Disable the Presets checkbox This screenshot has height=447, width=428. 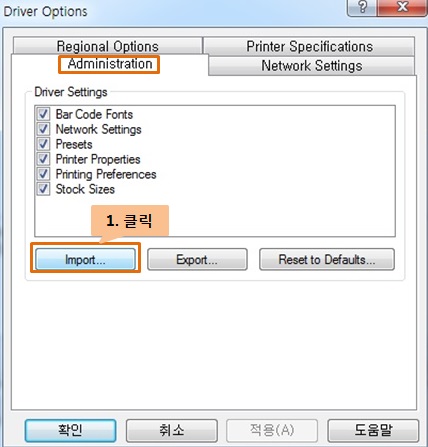(43, 144)
